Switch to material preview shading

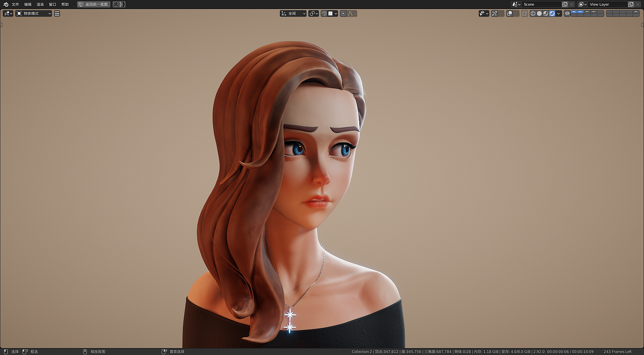545,14
